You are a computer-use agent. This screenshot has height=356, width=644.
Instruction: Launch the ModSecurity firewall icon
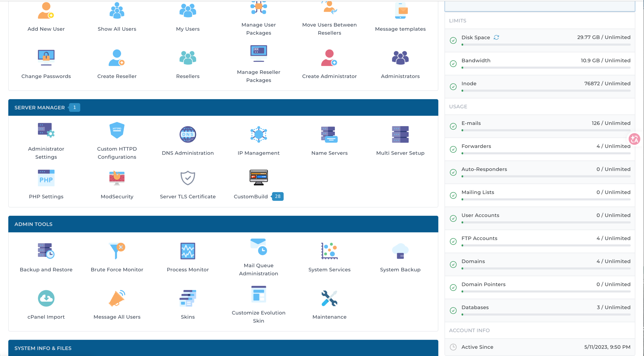click(x=117, y=178)
